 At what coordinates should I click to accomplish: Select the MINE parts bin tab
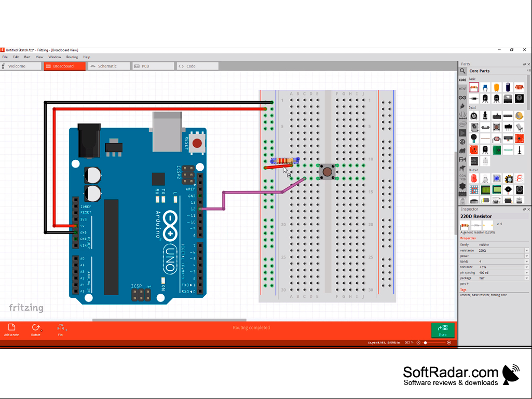(x=462, y=89)
